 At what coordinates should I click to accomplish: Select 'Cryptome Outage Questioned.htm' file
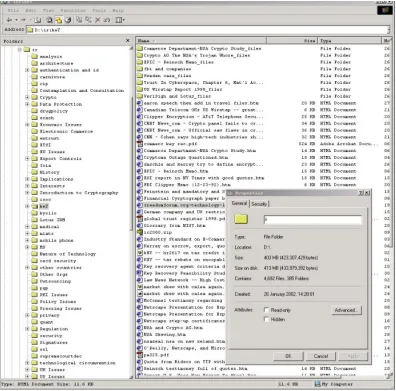pyautogui.click(x=186, y=157)
